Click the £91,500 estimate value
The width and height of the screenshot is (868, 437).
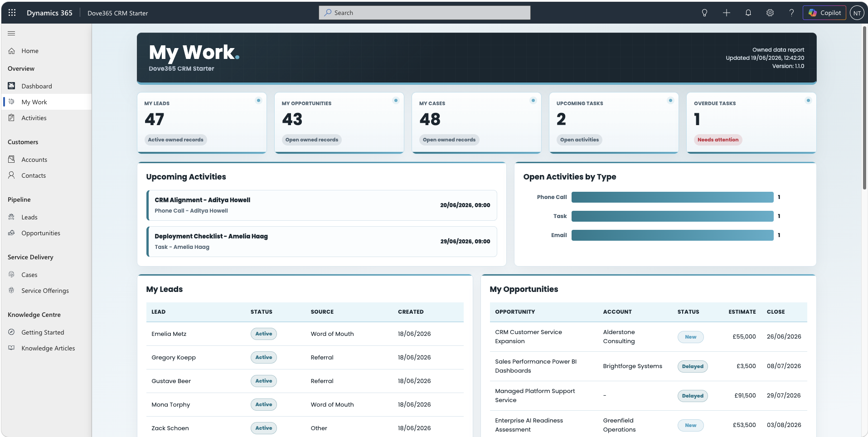click(745, 396)
